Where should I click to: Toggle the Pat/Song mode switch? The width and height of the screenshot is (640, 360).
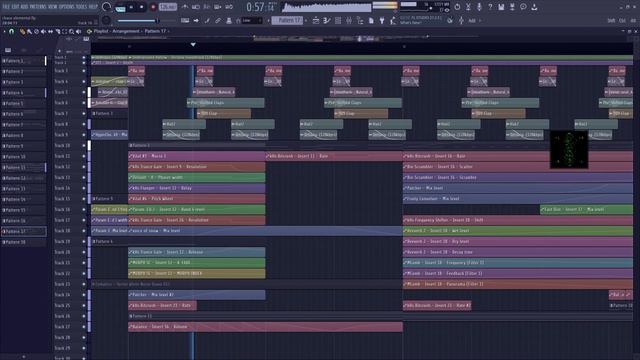(120, 7)
